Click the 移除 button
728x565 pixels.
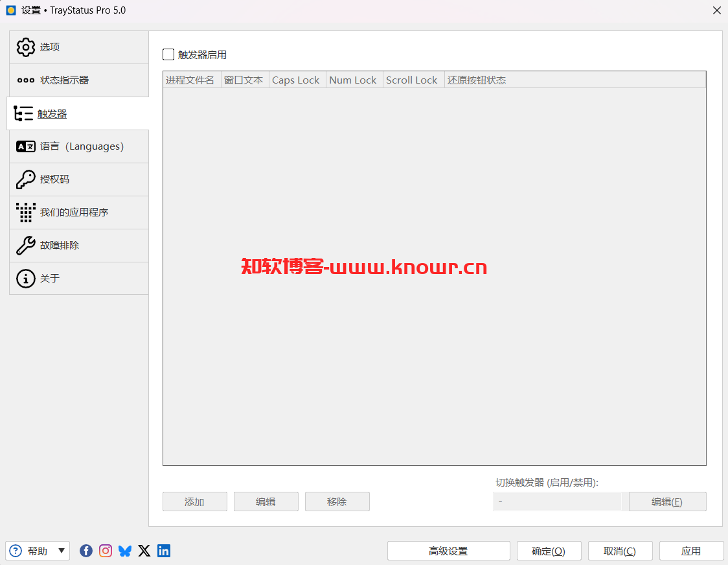coord(337,502)
